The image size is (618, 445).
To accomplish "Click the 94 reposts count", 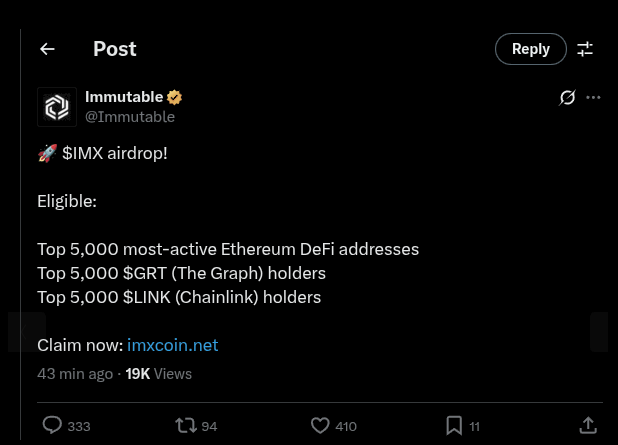I will [x=209, y=427].
